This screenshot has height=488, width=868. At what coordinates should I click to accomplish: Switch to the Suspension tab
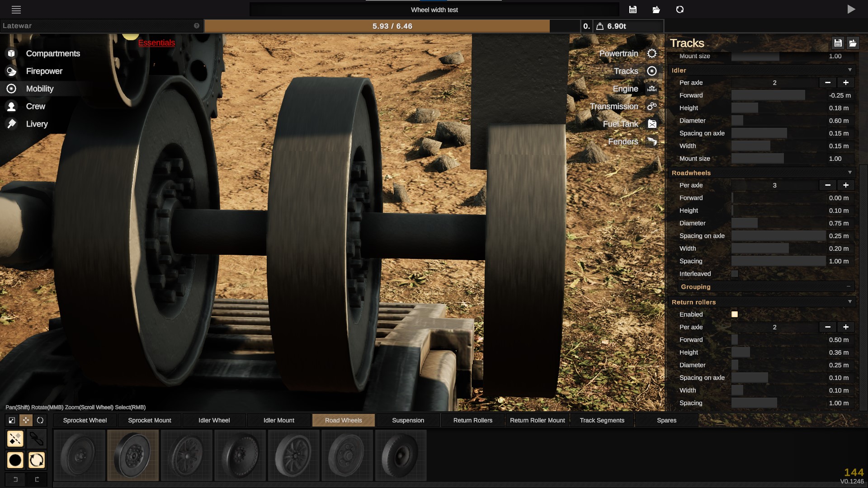pos(407,420)
